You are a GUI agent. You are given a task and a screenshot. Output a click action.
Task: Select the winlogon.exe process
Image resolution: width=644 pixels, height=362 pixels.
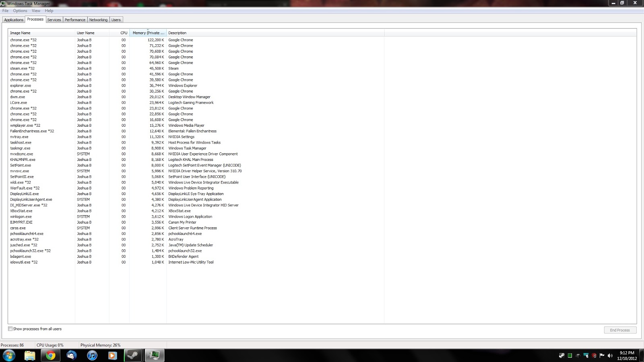[x=21, y=217]
